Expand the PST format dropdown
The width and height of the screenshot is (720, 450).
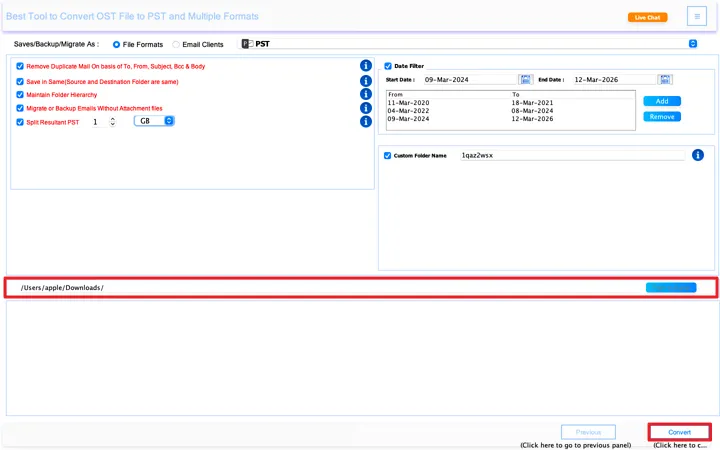tap(692, 44)
